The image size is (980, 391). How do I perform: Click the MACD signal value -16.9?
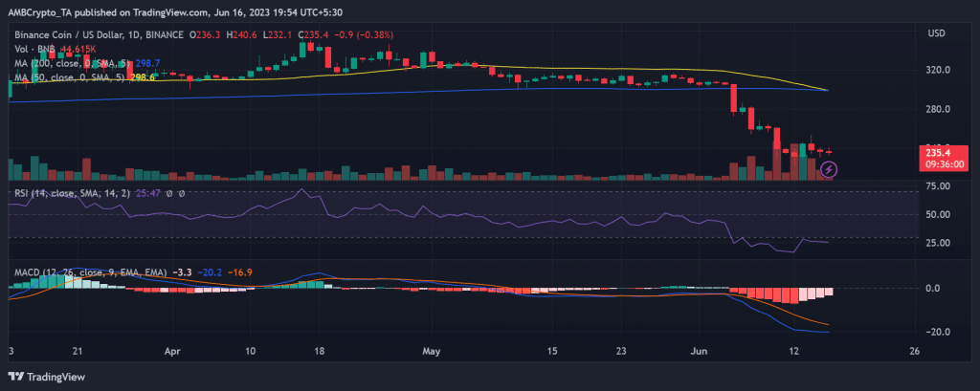[239, 272]
